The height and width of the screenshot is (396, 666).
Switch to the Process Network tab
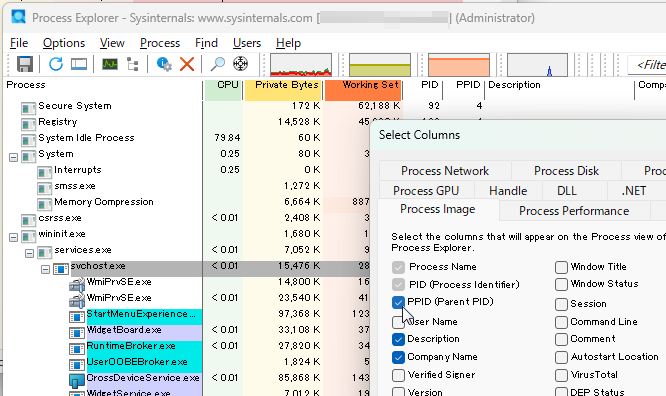445,171
